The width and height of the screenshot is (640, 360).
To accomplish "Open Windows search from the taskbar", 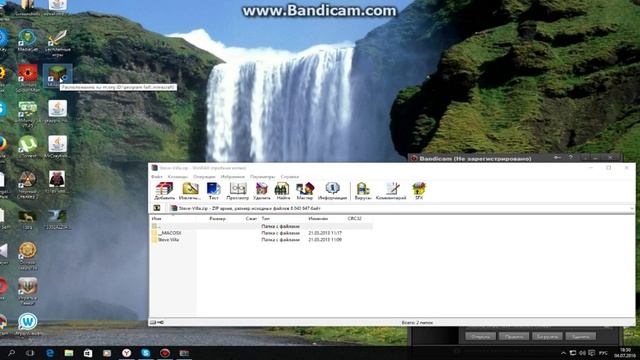I will 11,353.
